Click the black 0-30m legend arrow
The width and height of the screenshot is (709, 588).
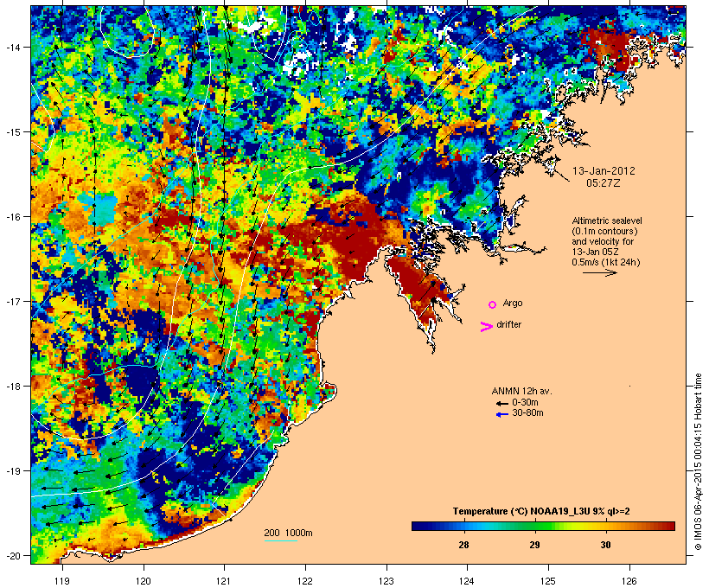[501, 404]
